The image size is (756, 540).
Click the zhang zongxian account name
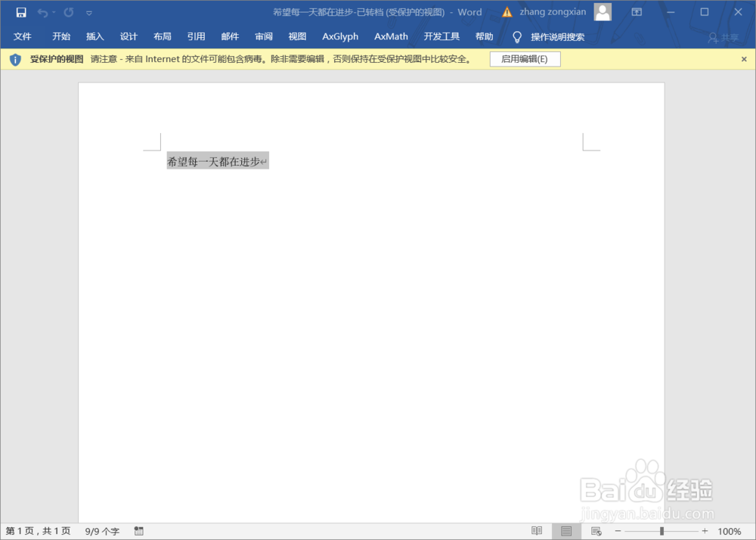click(x=553, y=12)
